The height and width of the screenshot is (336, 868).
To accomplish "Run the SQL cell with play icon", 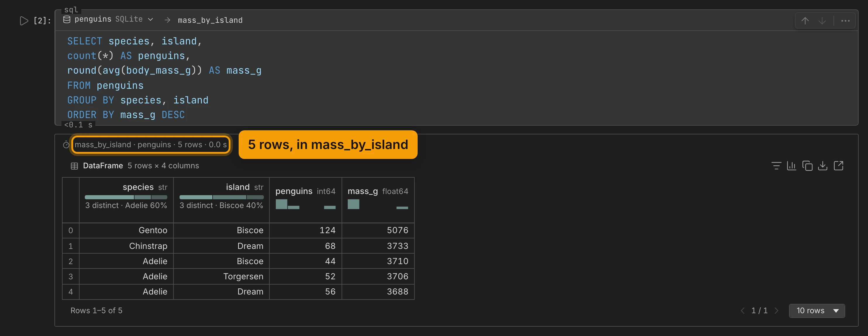I will (x=24, y=21).
